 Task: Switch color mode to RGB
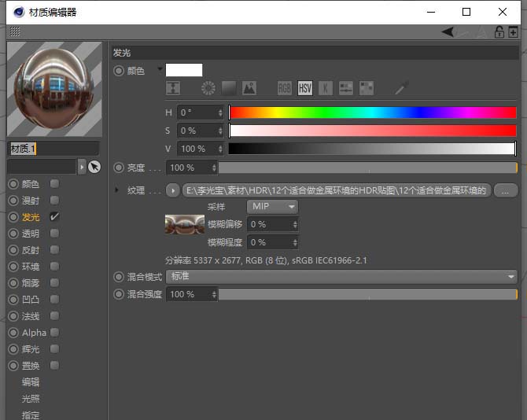(285, 88)
